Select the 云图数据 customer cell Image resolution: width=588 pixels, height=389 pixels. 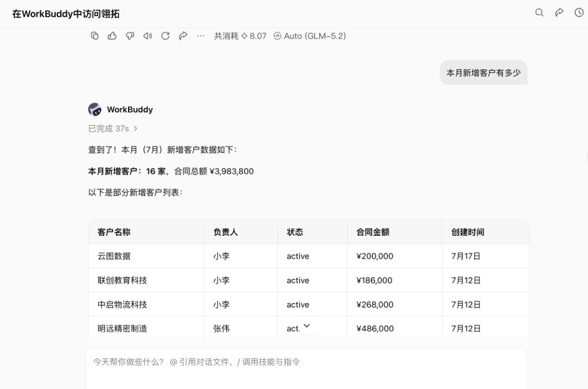click(146, 256)
